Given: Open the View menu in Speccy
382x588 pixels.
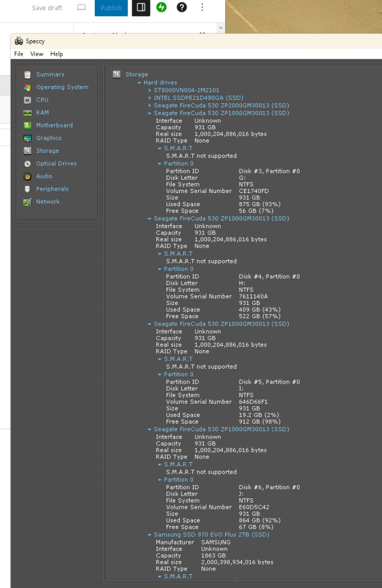Looking at the screenshot, I should [37, 54].
